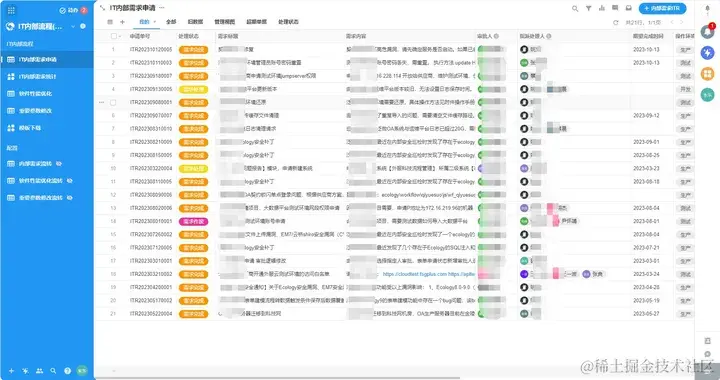Switch to the 我的 view tab
This screenshot has height=380, width=720.
tap(144, 22)
